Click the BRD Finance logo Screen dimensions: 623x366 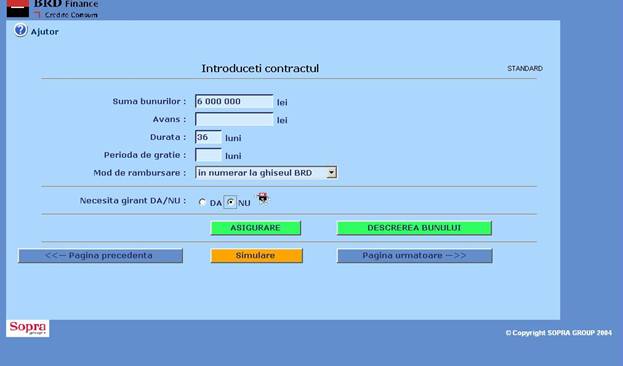(52, 9)
